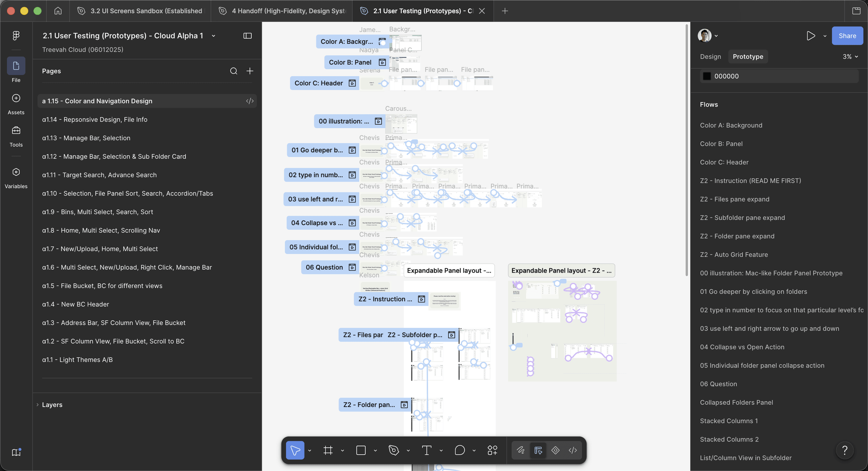Viewport: 868px width, 471px height.
Task: Open the Tools sidebar panel
Action: [16, 137]
